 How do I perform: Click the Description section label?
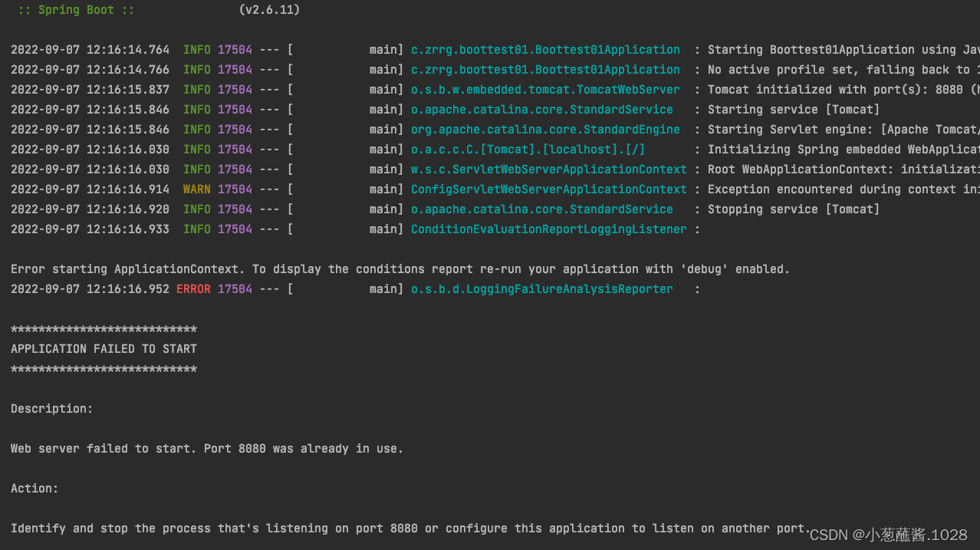(x=51, y=408)
